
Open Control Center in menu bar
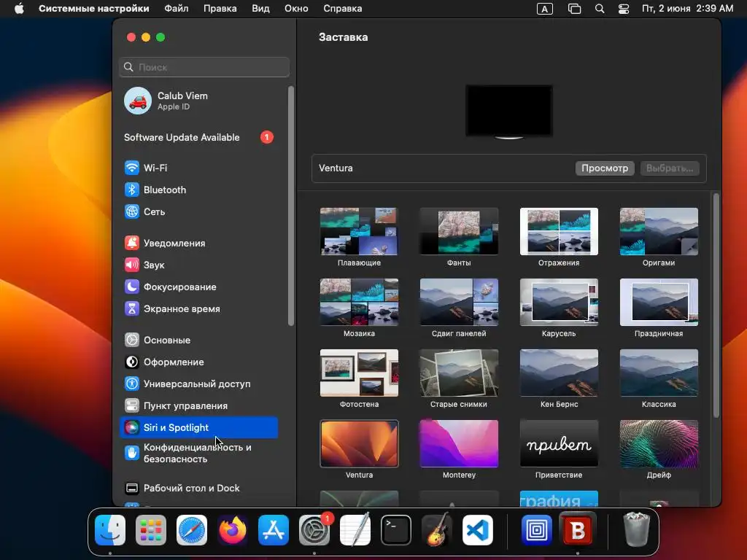coord(624,9)
